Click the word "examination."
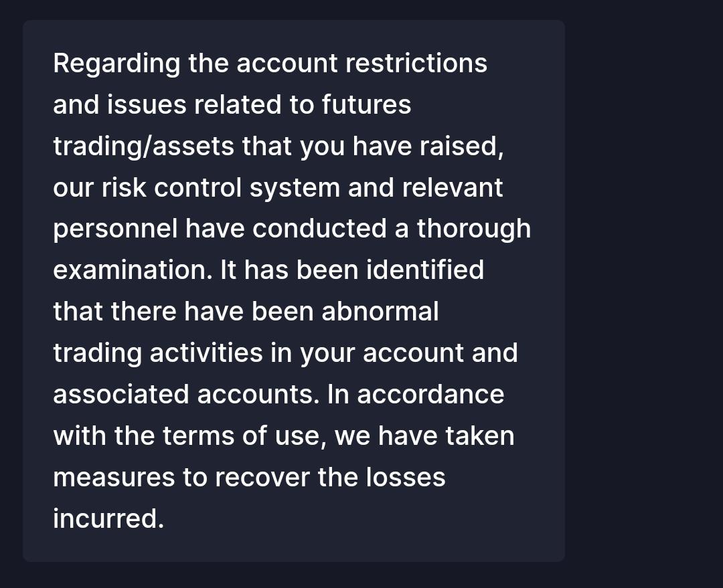The image size is (723, 588). coord(133,270)
